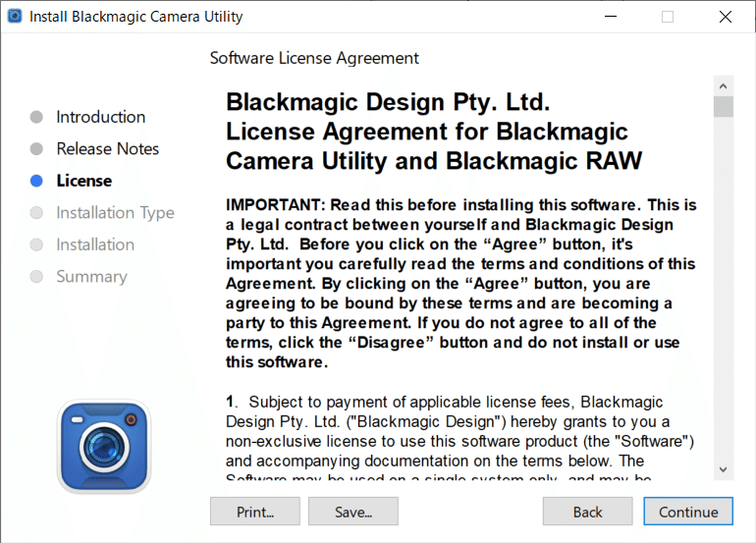Select the License step
The height and width of the screenshot is (543, 756).
(83, 181)
